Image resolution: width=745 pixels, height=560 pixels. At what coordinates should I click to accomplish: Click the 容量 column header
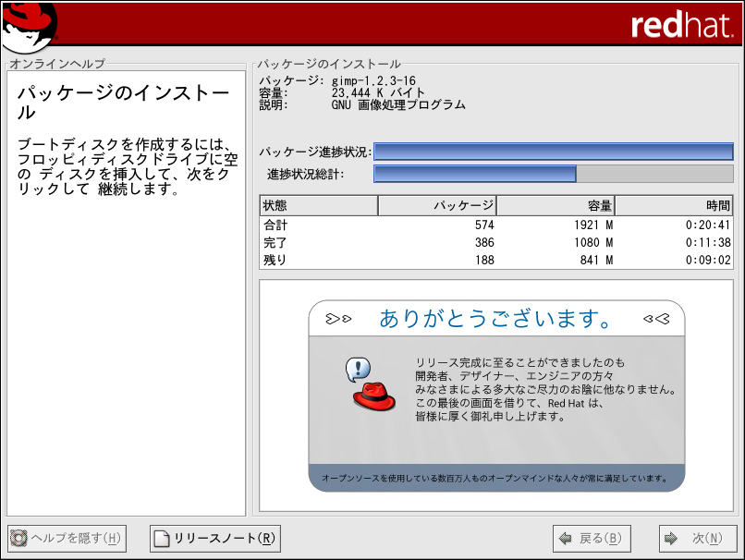pos(556,205)
